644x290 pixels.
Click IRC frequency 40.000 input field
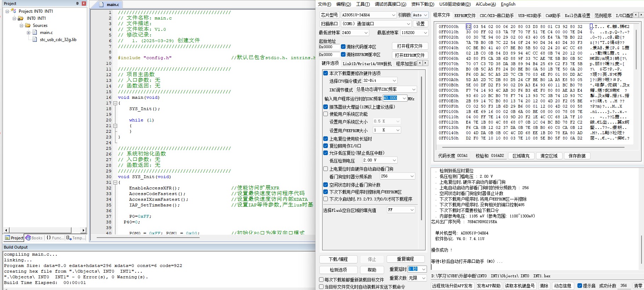[x=392, y=98]
